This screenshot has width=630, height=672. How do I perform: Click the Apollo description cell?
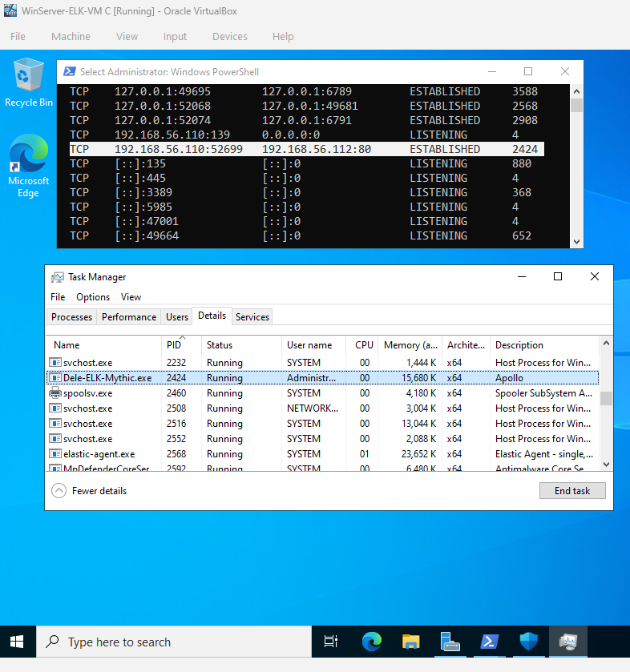pos(509,378)
